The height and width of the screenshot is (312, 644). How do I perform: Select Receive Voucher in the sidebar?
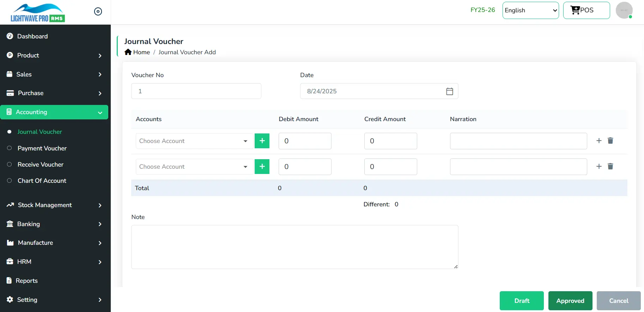41,164
